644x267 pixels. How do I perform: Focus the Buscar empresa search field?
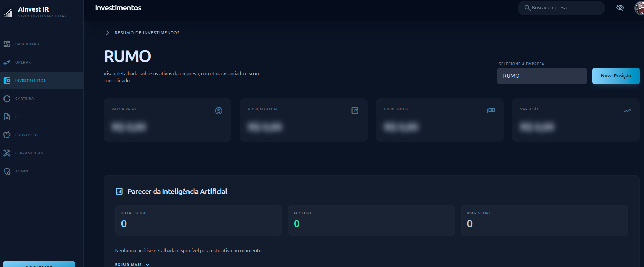pos(561,8)
